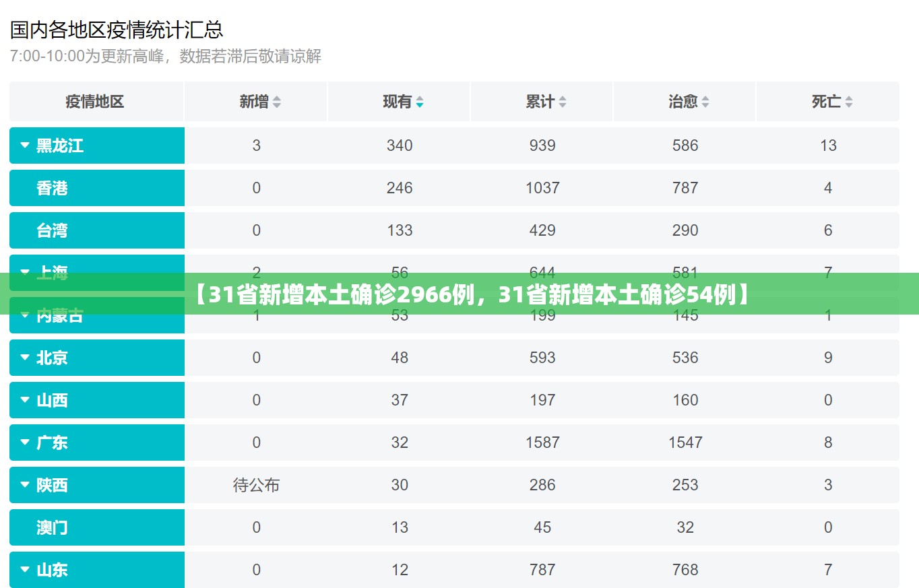Select the 台湾 region row label

tap(52, 230)
